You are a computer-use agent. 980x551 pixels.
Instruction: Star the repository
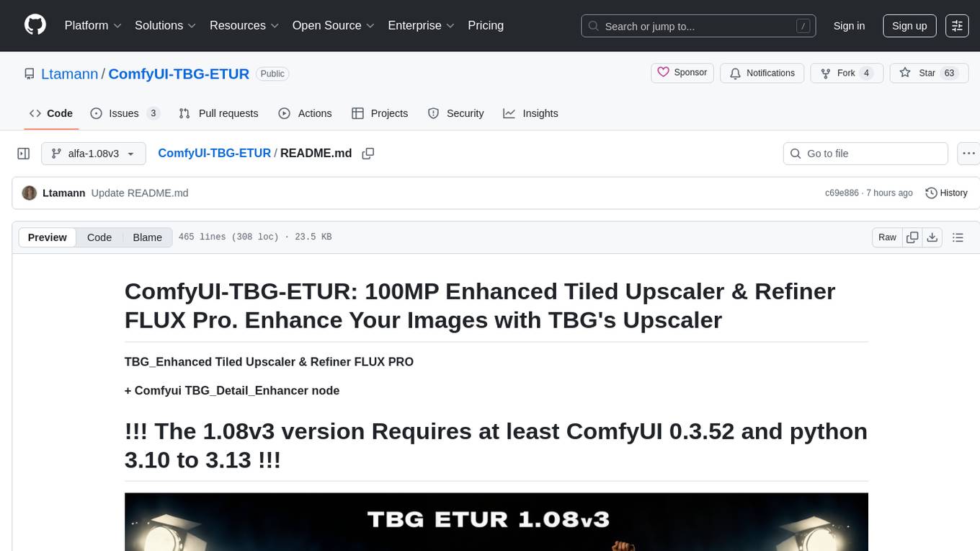pos(918,73)
